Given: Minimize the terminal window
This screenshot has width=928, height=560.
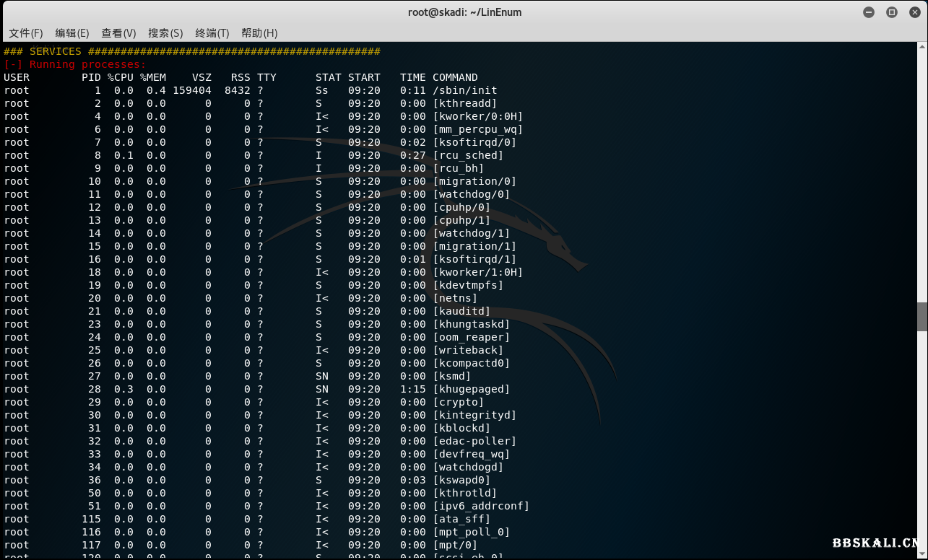Looking at the screenshot, I should coord(869,12).
